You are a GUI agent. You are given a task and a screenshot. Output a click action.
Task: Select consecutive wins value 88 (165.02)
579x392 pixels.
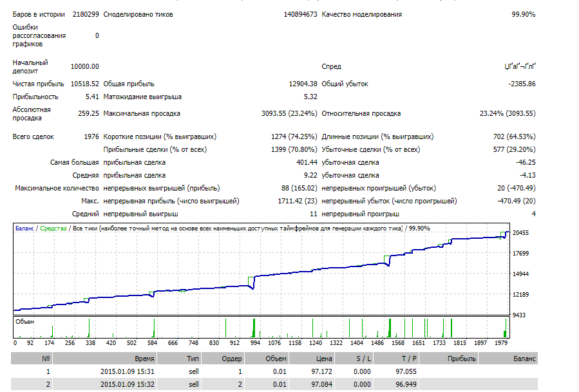coord(299,188)
